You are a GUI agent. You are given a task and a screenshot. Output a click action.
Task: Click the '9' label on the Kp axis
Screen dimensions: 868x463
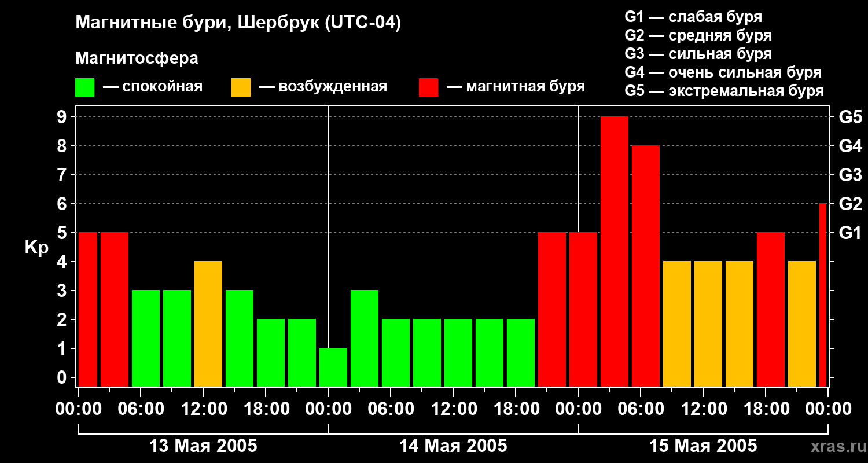pos(63,117)
